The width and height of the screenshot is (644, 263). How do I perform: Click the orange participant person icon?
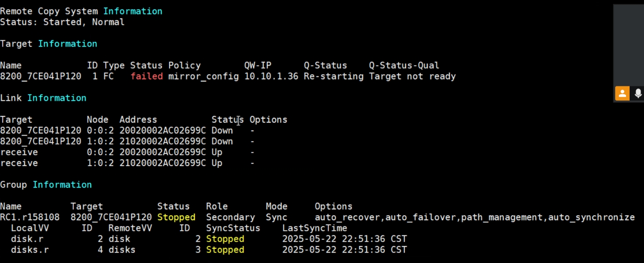[622, 93]
